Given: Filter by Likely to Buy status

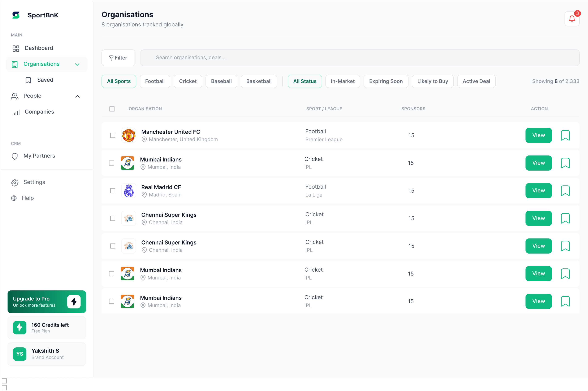Looking at the screenshot, I should 433,81.
